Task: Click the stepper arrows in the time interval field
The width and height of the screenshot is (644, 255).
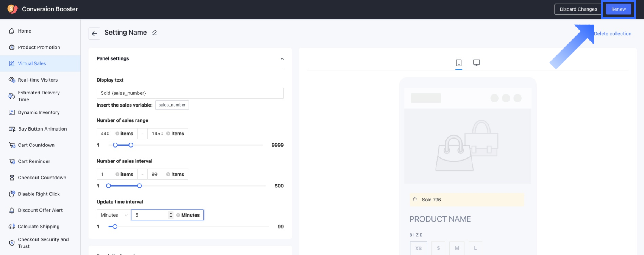Action: pos(171,215)
